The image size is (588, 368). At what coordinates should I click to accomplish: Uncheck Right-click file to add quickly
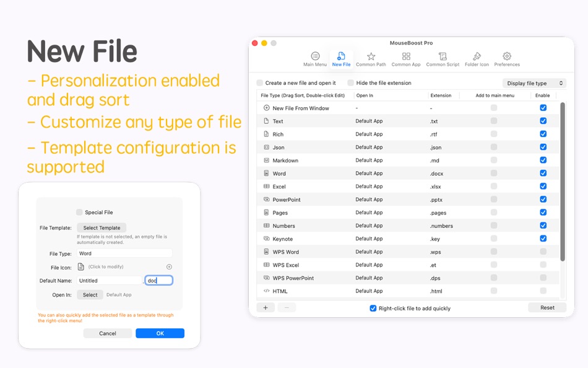(x=373, y=308)
